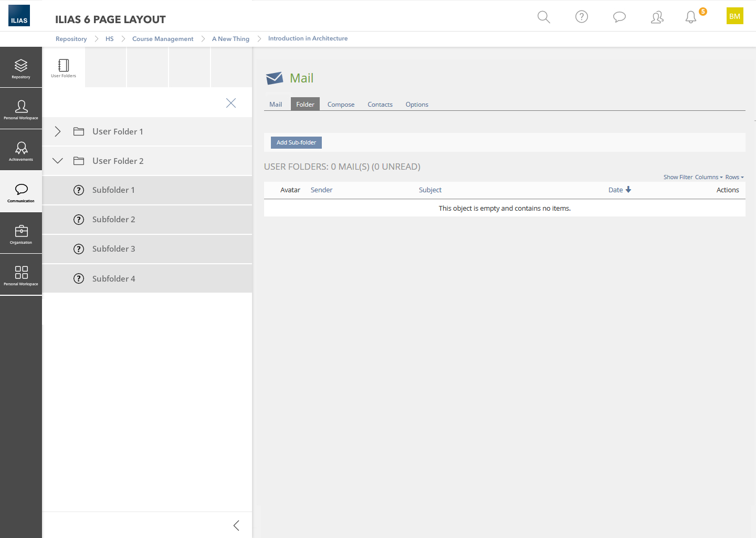Expand User Folder 1

tap(58, 131)
